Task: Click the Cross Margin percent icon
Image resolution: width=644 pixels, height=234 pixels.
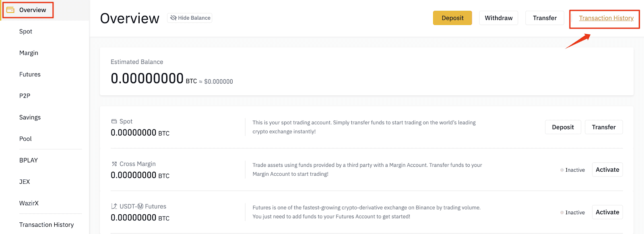Action: 114,164
